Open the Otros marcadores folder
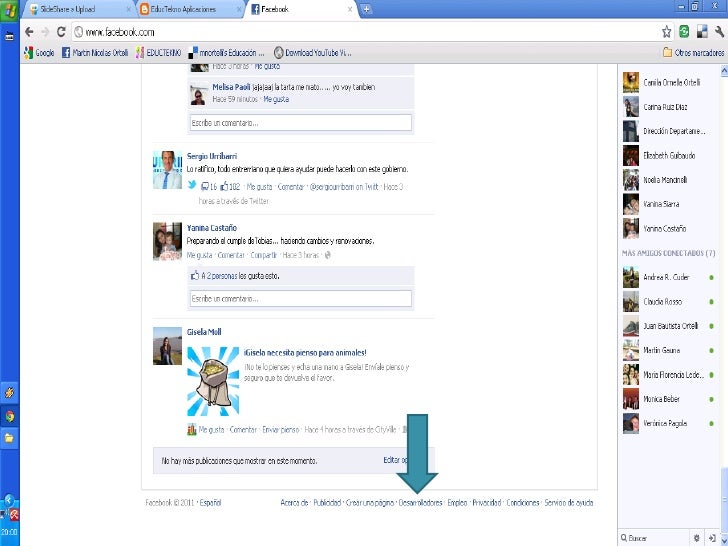 [694, 53]
